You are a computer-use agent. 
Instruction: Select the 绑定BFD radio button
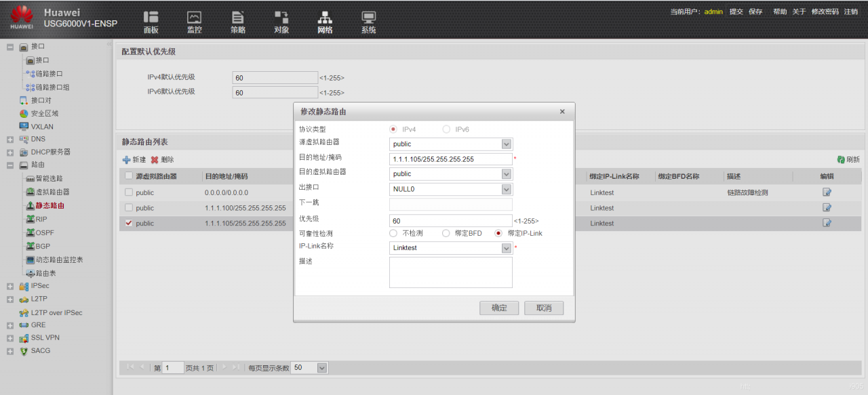pyautogui.click(x=446, y=233)
